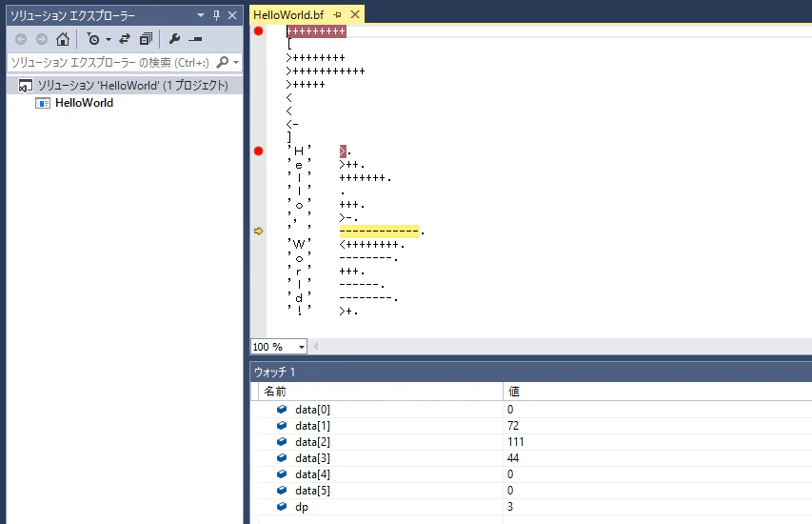This screenshot has width=812, height=524.
Task: Click the ウォッチ 1 panel title
Action: [x=274, y=373]
